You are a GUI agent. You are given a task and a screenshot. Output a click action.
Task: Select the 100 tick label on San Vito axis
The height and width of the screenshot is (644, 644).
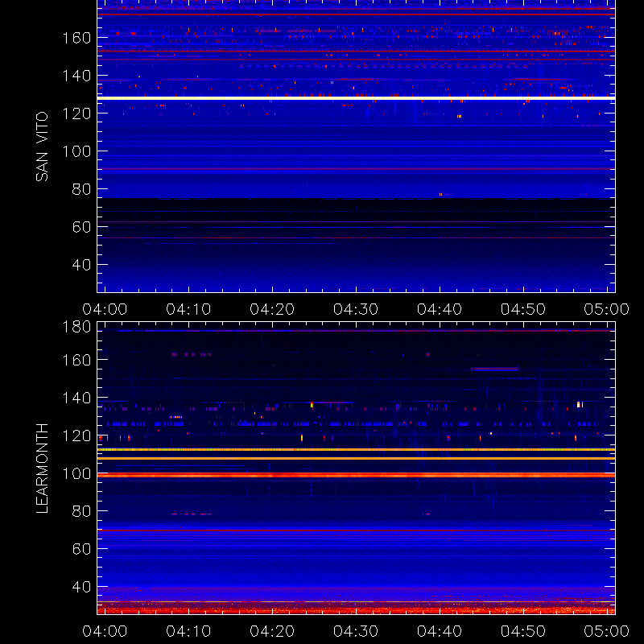(x=76, y=151)
